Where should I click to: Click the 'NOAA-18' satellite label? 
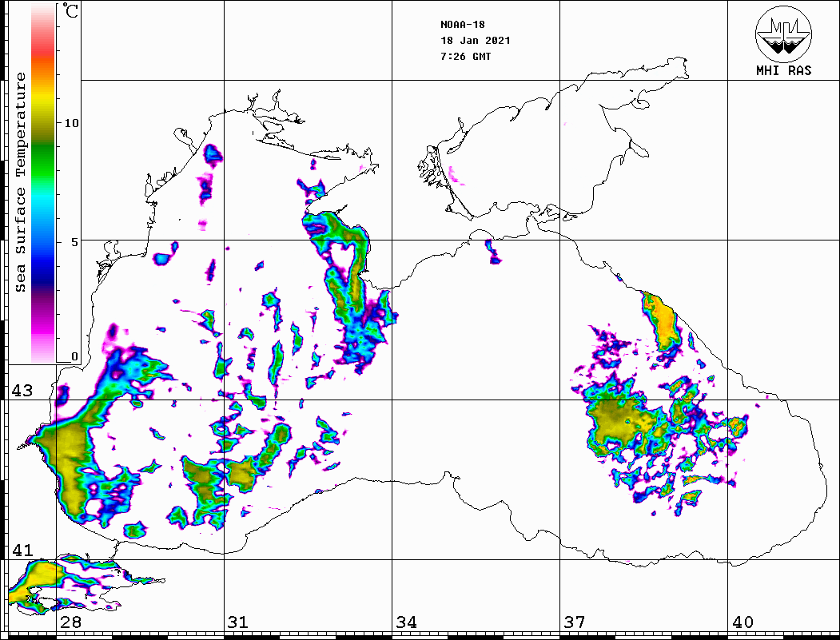462,25
